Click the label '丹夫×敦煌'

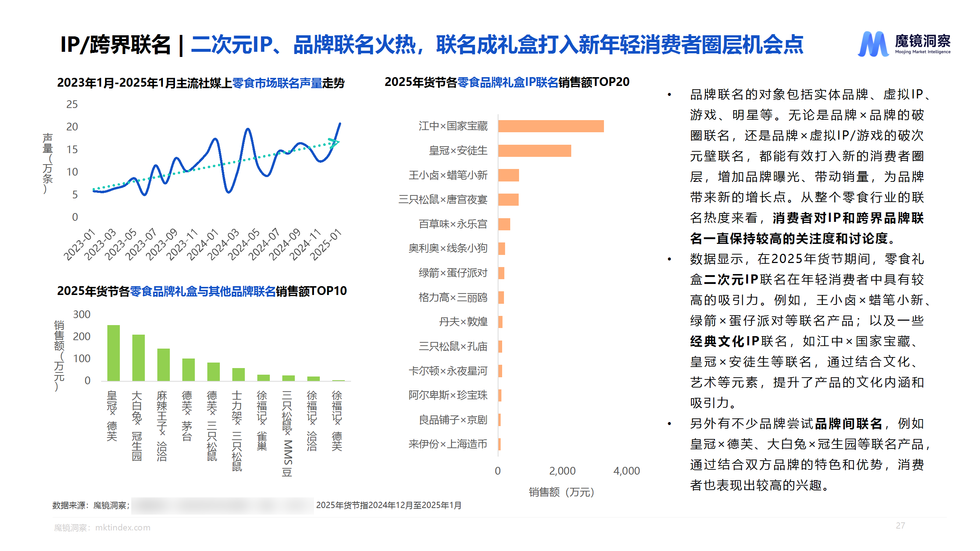(464, 322)
